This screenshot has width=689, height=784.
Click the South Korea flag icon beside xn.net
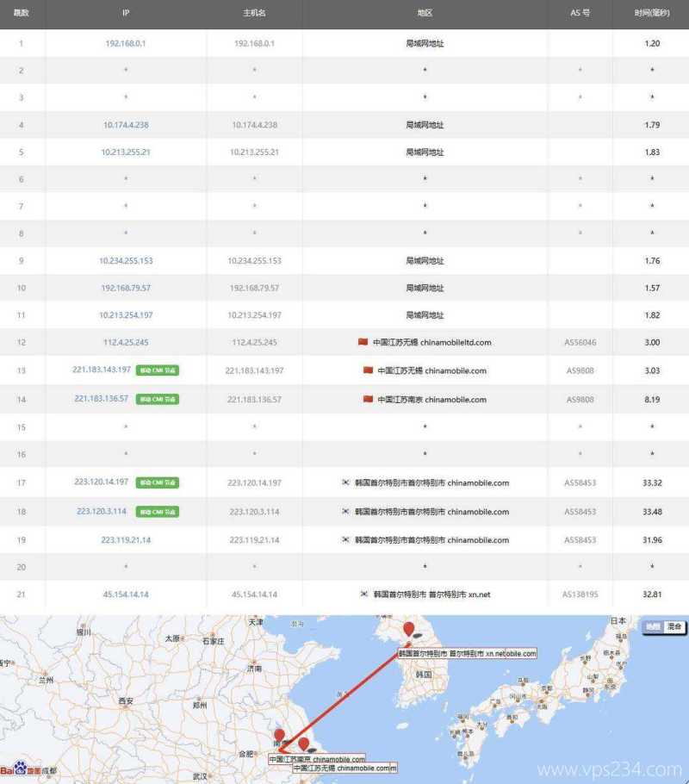tap(366, 594)
